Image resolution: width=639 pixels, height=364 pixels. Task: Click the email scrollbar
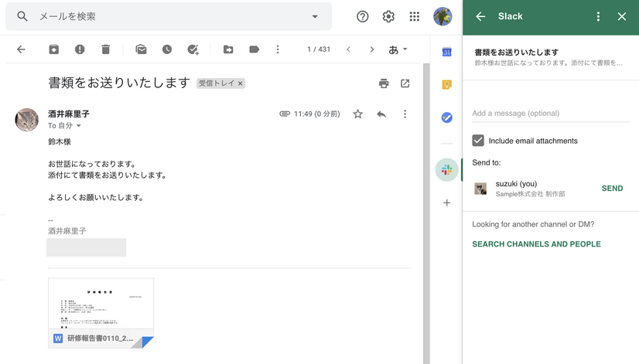(x=426, y=213)
